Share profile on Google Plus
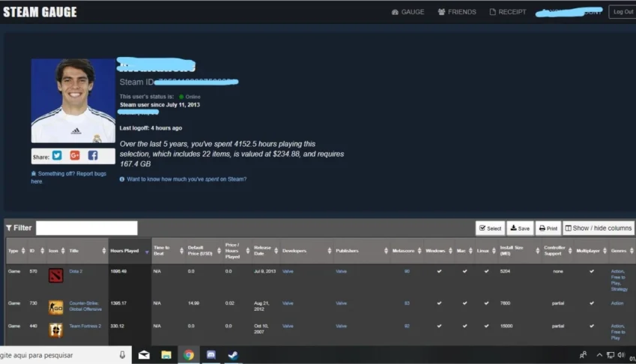The width and height of the screenshot is (636, 364). click(75, 156)
